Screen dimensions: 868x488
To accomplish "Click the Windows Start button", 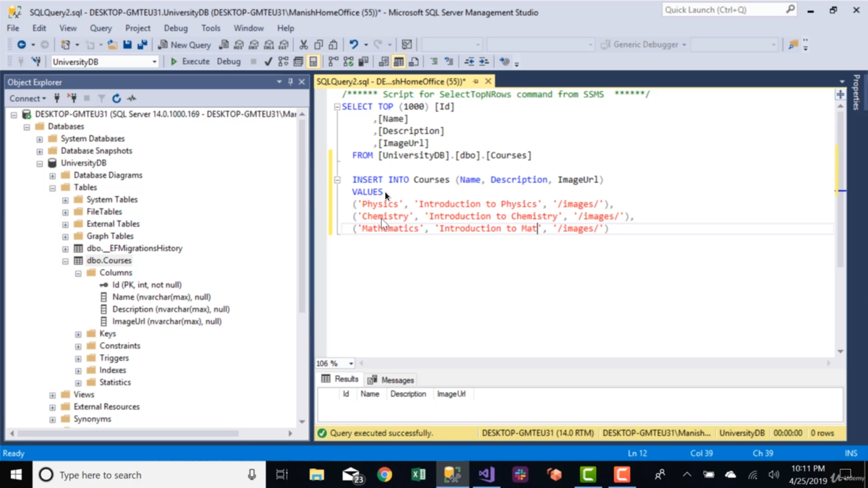I will point(15,475).
